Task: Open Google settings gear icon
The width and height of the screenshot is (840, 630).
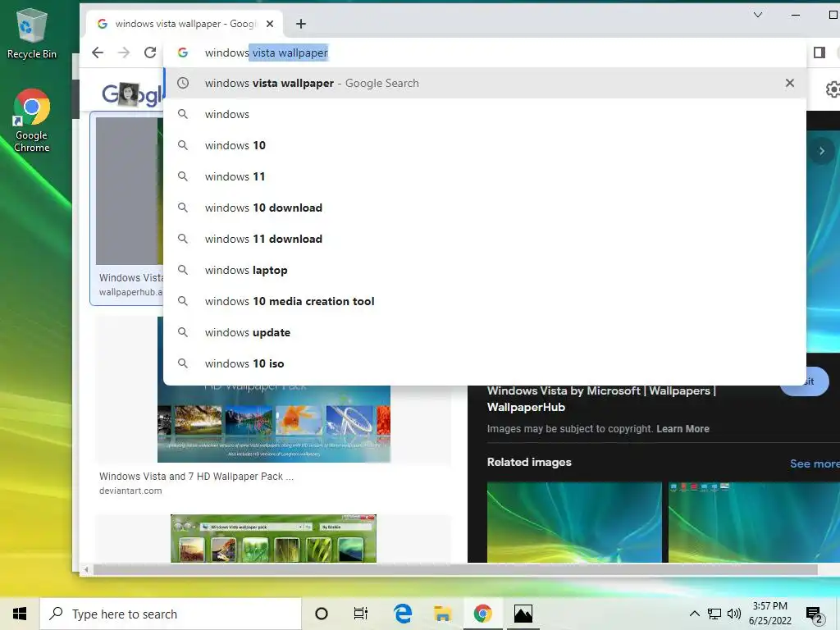Action: tap(832, 89)
